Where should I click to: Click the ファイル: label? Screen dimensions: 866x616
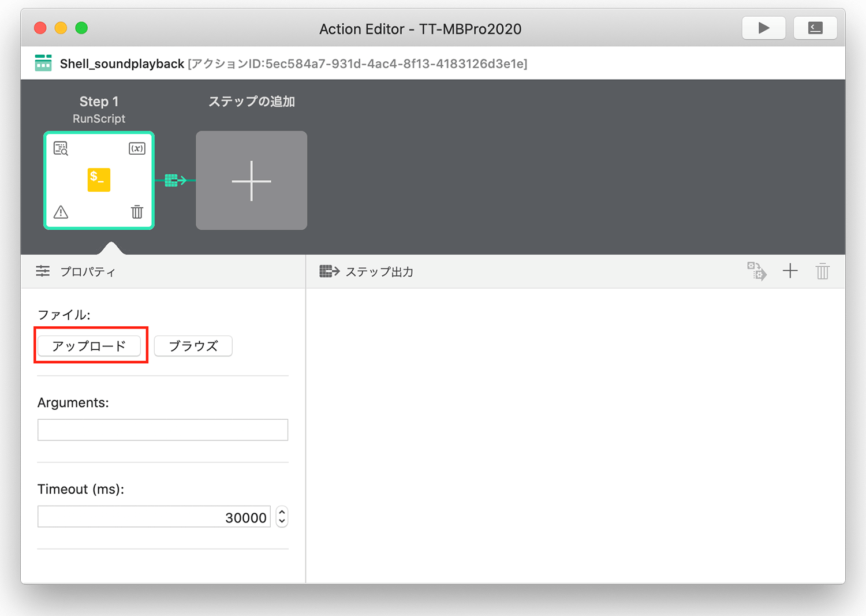coord(64,315)
